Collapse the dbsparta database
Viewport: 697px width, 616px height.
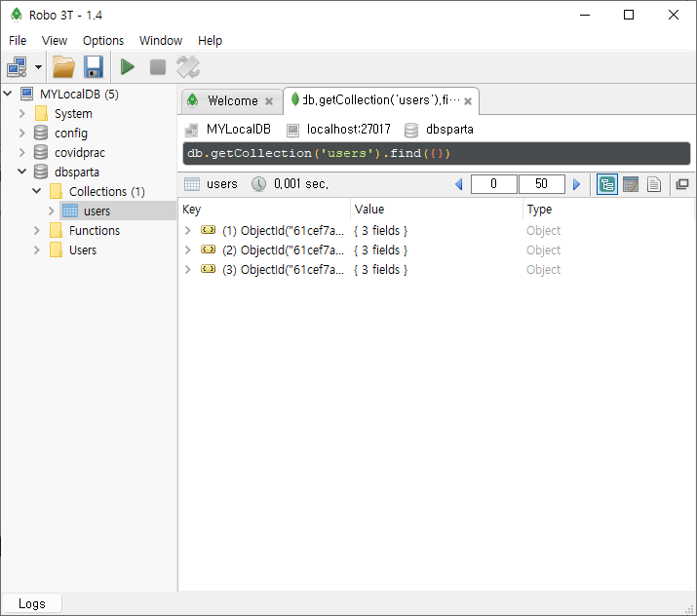21,172
